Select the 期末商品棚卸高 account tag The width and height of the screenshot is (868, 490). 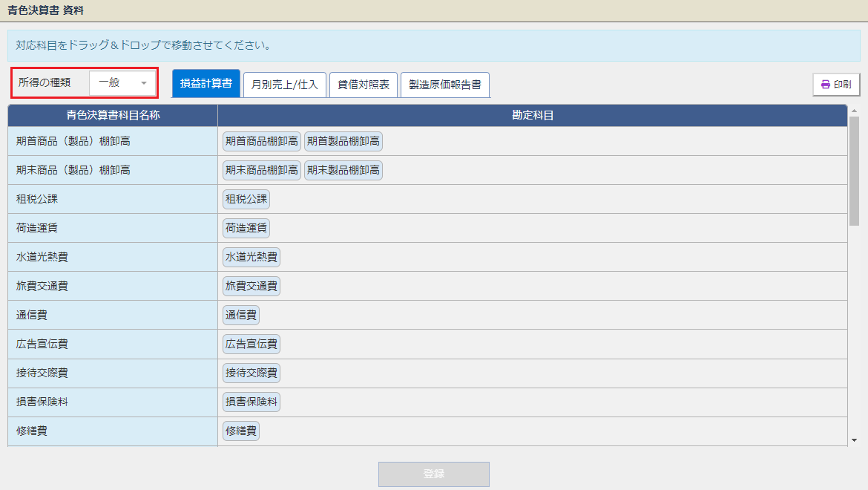click(262, 170)
